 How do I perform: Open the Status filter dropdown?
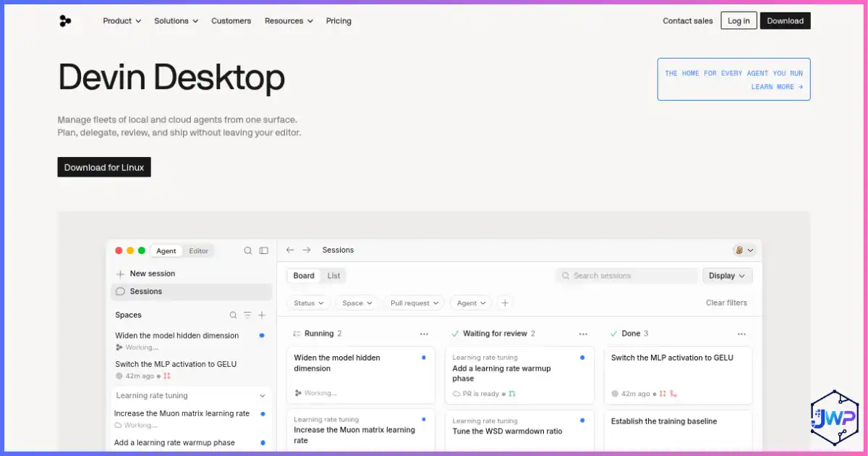[x=309, y=303]
